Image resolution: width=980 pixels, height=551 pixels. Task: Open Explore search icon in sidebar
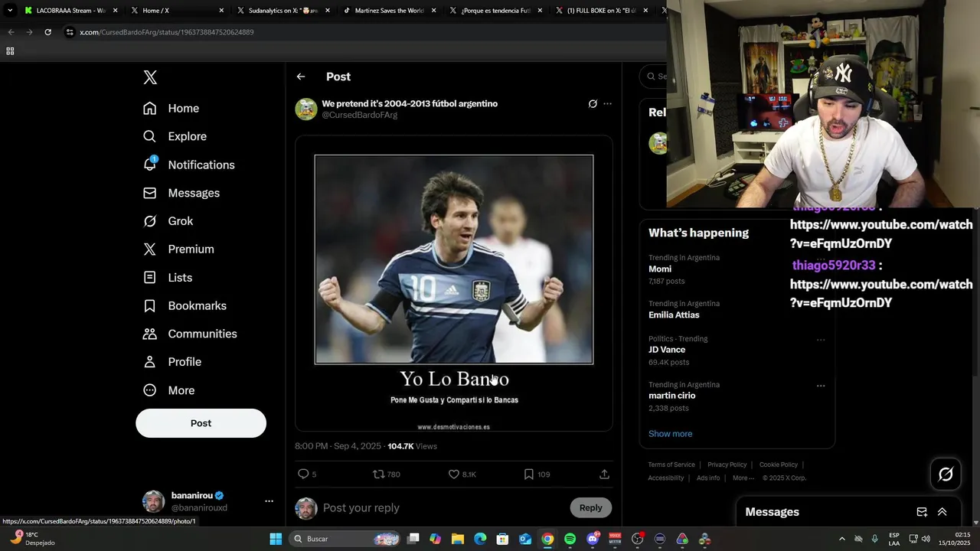[x=150, y=136]
